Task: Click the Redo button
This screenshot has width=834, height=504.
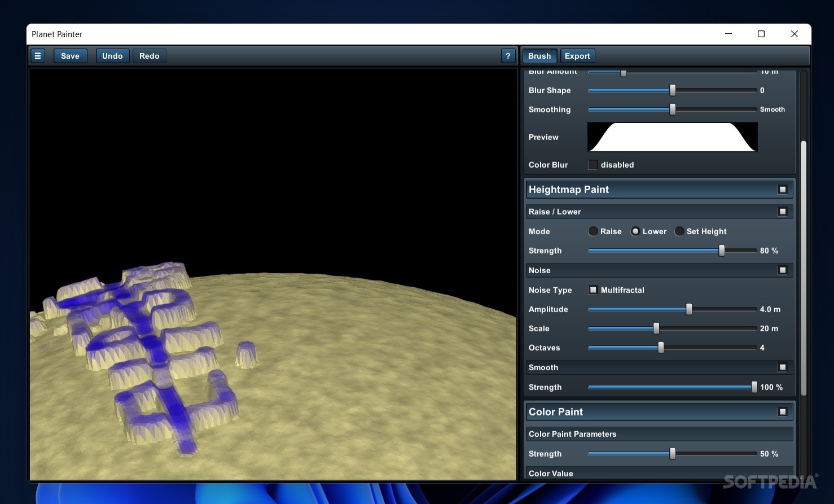Action: pyautogui.click(x=150, y=56)
